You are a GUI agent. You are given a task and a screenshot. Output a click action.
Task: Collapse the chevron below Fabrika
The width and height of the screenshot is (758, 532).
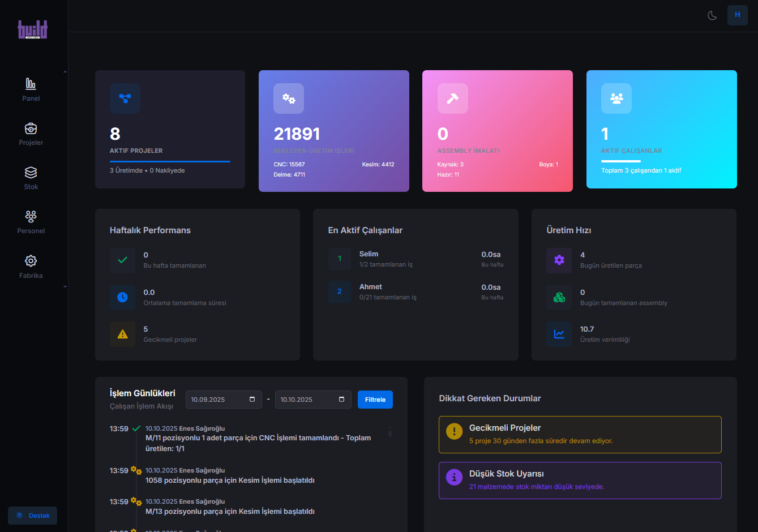[65, 287]
